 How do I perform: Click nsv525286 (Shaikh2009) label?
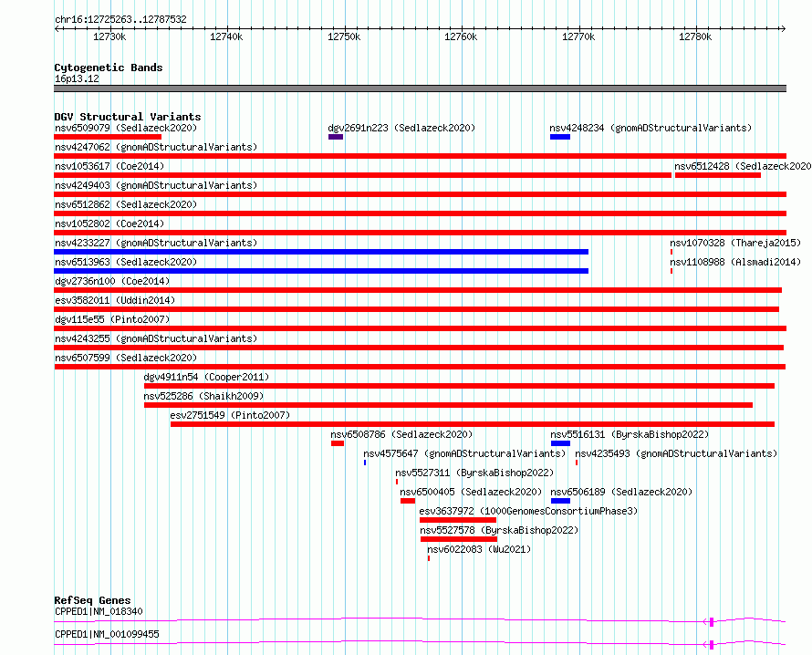point(203,396)
